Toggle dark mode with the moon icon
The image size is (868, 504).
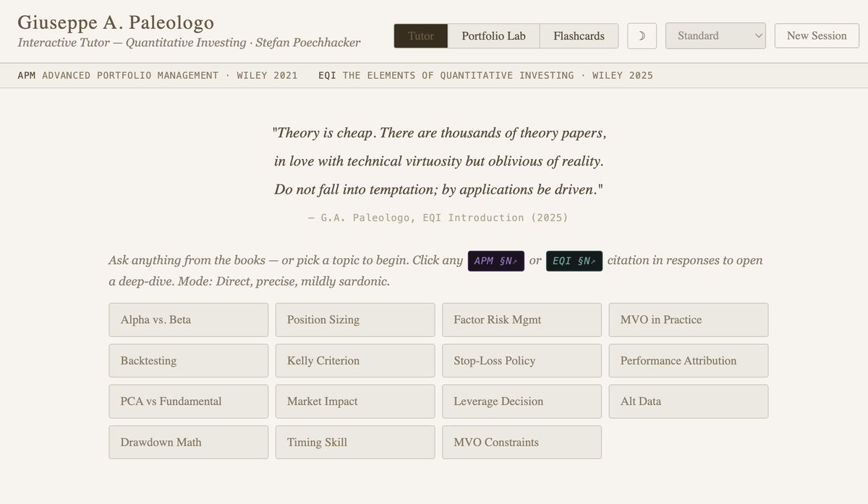pos(642,36)
